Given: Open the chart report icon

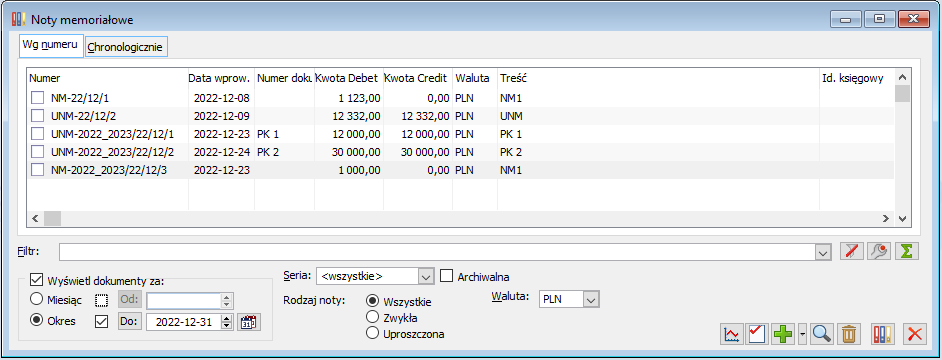Looking at the screenshot, I should [731, 334].
